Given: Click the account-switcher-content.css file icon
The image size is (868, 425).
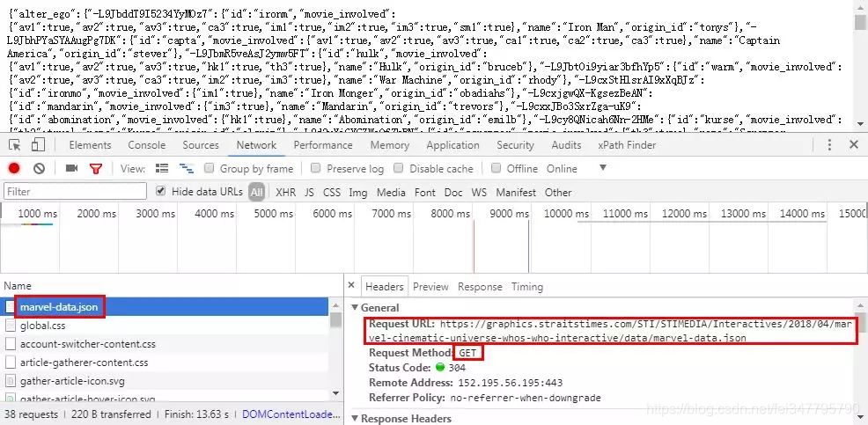Looking at the screenshot, I should pos(10,344).
